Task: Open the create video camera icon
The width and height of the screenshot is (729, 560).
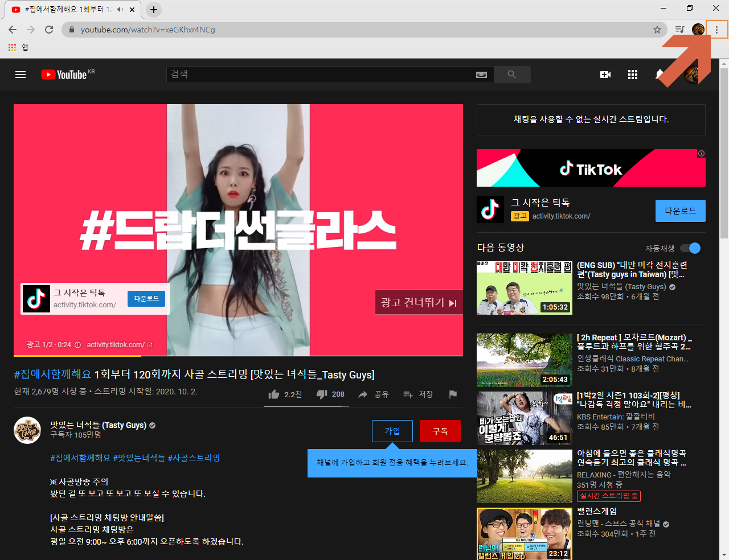Action: point(605,75)
